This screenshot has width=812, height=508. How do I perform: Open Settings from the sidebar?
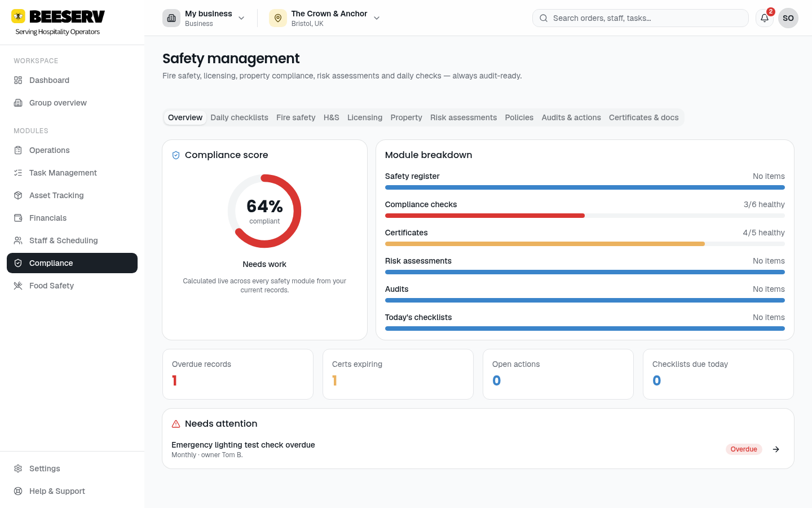tap(72, 468)
